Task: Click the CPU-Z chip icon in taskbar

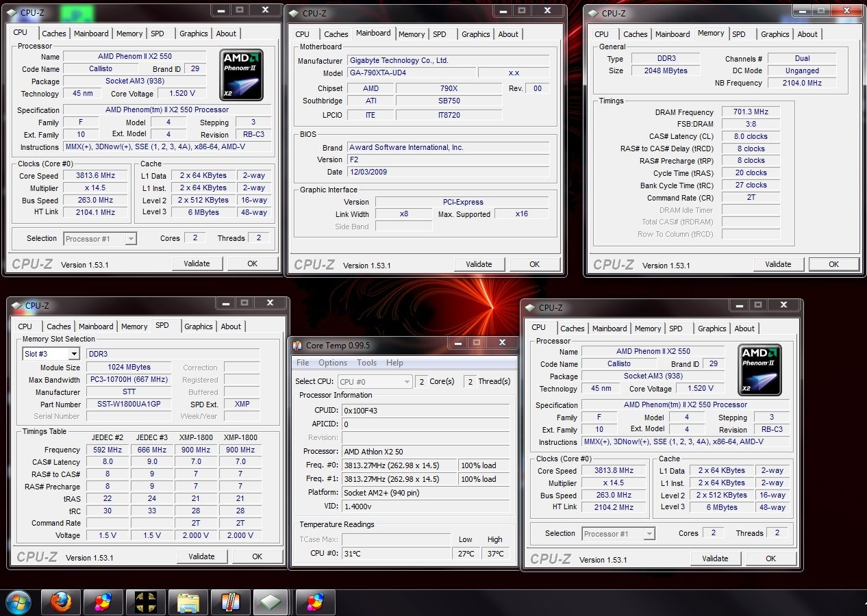Action: (272, 602)
